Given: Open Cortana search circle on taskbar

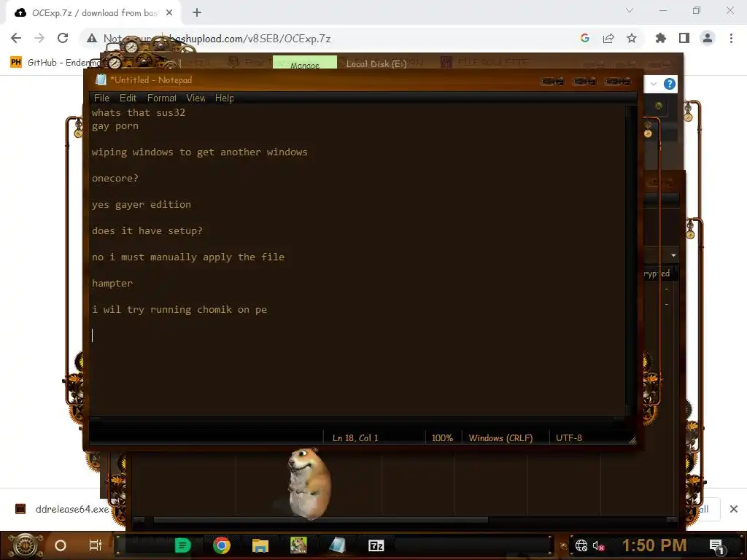Looking at the screenshot, I should click(61, 545).
